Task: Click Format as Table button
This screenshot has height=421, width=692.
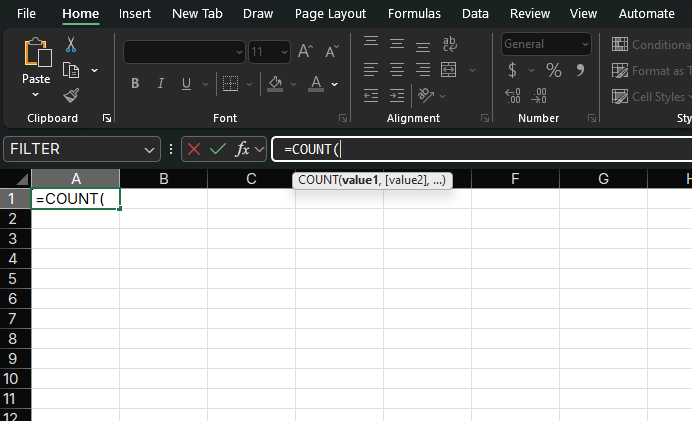Action: [x=651, y=71]
